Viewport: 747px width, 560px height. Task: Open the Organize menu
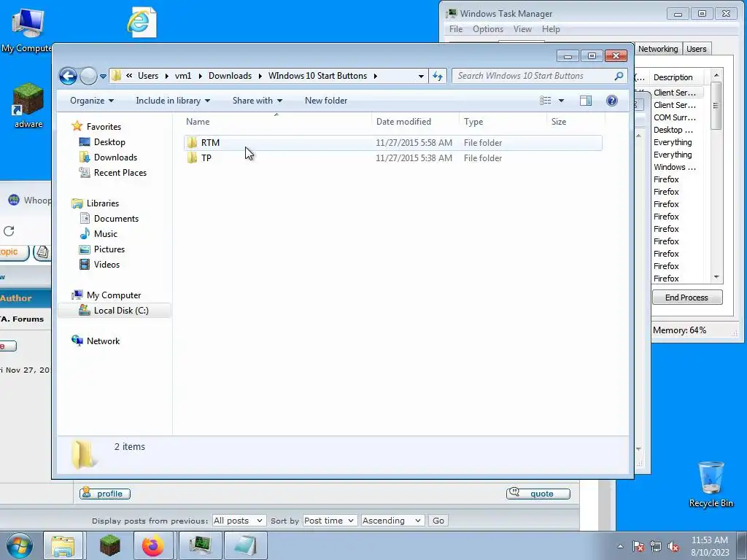click(91, 101)
